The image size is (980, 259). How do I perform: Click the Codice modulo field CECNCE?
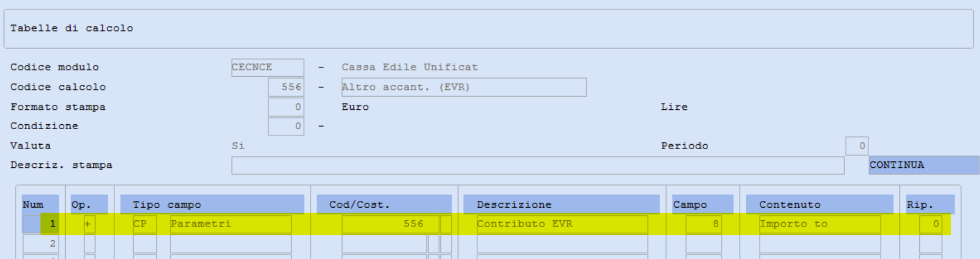pos(267,67)
